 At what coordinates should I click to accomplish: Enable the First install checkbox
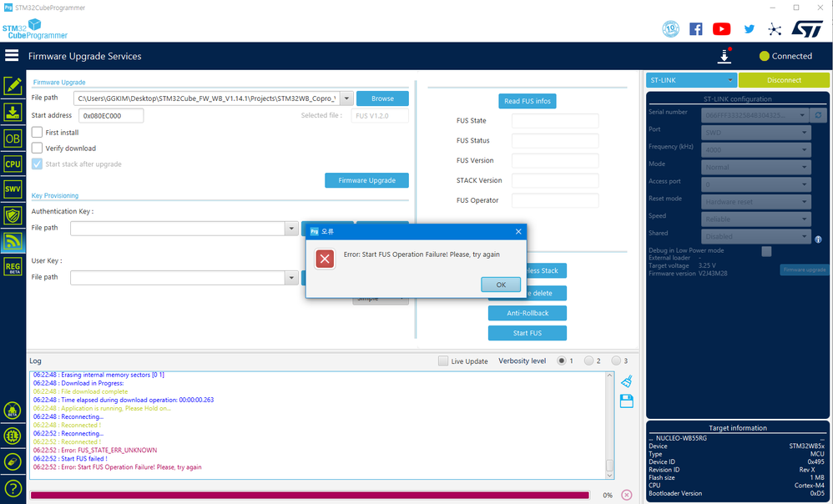coord(38,132)
